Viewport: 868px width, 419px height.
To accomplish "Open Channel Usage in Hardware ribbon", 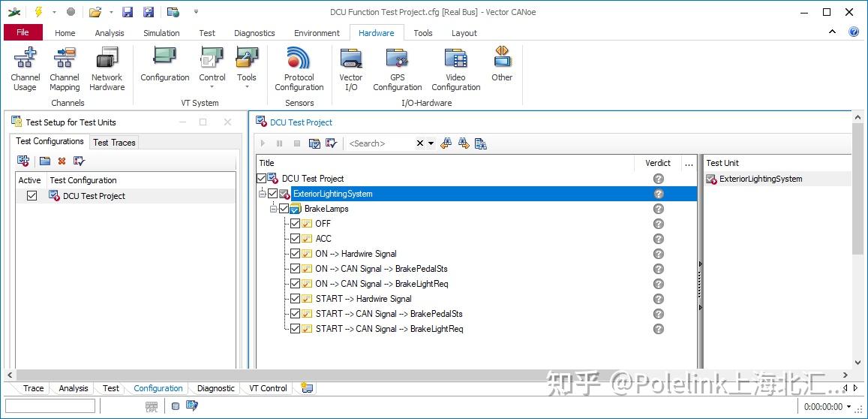I will coord(25,70).
